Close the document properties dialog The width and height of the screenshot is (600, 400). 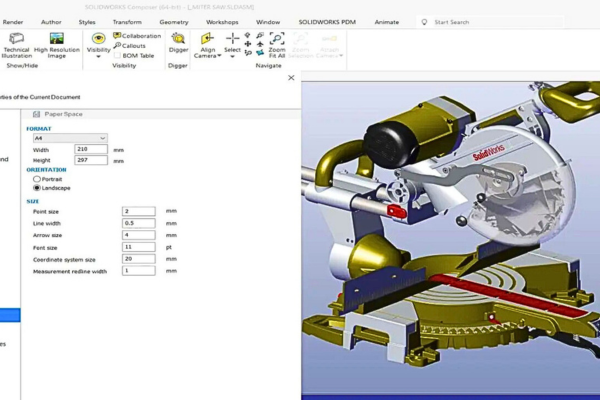point(291,77)
